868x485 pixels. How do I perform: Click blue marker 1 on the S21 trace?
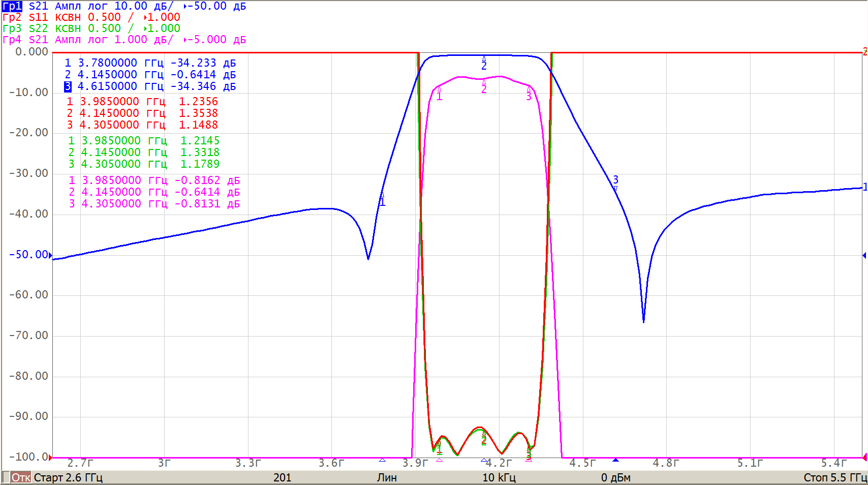[x=382, y=196]
